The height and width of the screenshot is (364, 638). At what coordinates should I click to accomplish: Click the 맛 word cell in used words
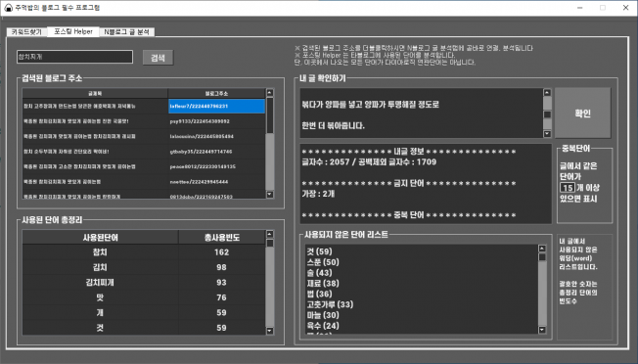point(101,297)
